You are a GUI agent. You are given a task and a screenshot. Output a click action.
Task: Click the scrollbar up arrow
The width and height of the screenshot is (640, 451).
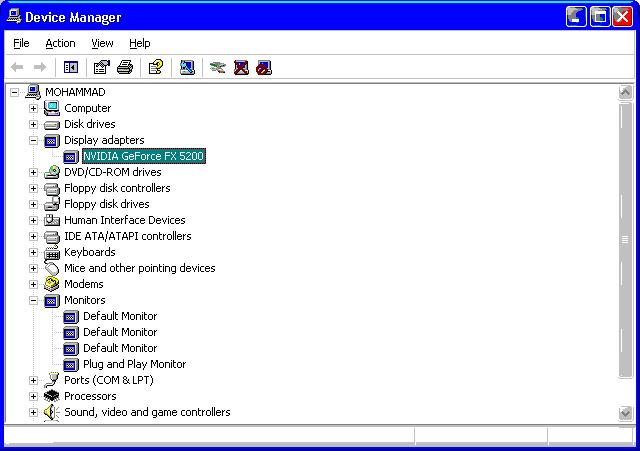tap(625, 93)
